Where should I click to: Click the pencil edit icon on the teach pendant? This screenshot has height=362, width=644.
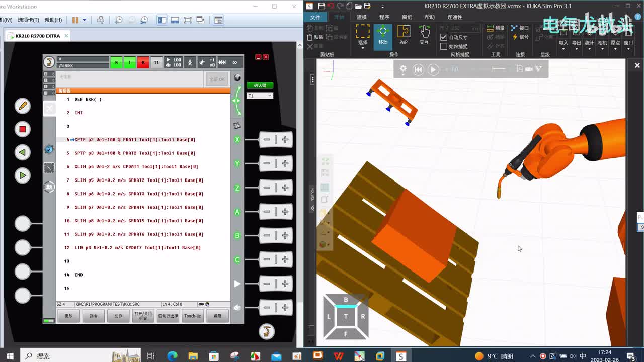click(x=22, y=106)
